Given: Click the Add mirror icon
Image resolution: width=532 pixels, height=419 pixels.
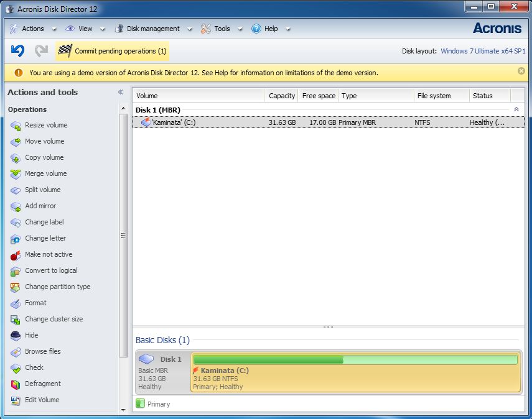Looking at the screenshot, I should [16, 206].
